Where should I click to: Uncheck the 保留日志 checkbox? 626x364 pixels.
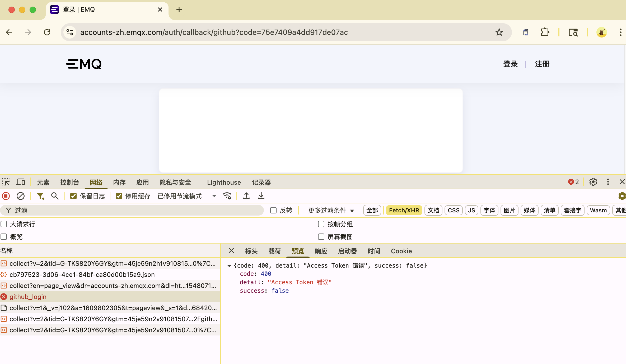[73, 196]
